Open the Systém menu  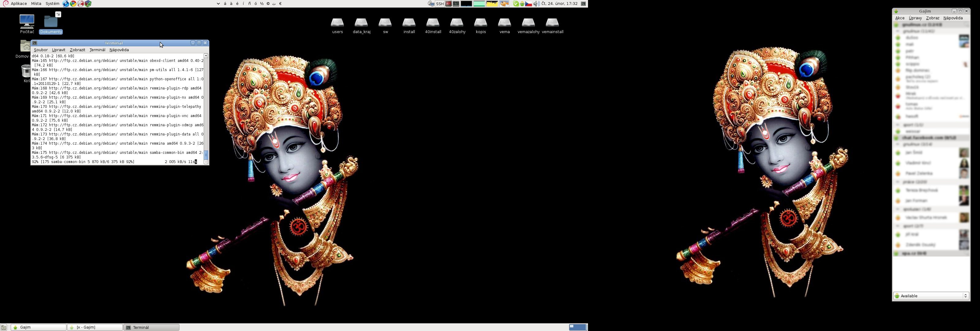click(52, 3)
